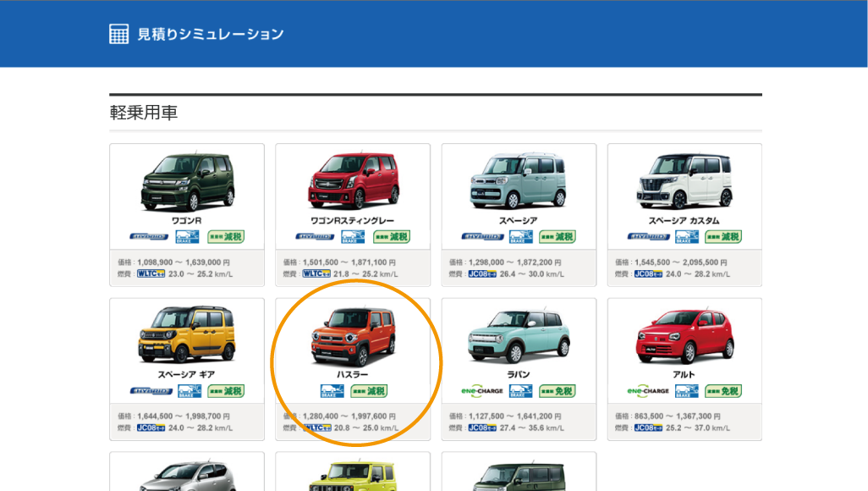This screenshot has height=491, width=868.
Task: Click the price range 1,280,400 ～ 1,997,600 円
Action: [349, 417]
